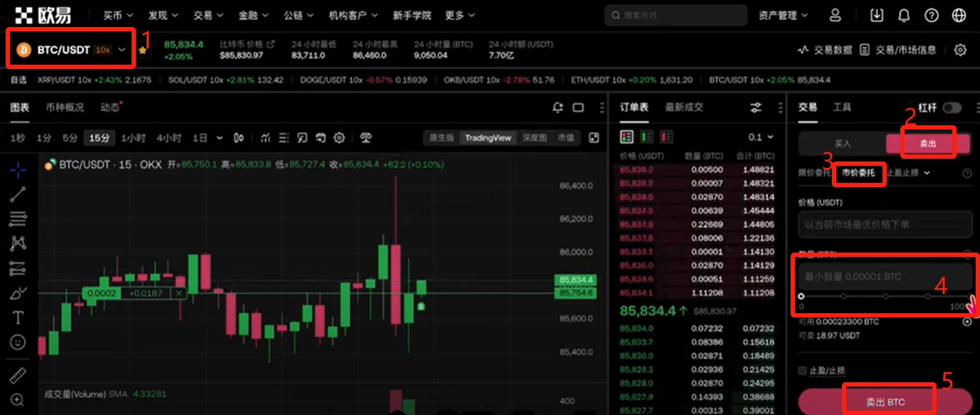Viewport: 980px width, 415px height.
Task: Open the chart indicators icon
Action: click(265, 137)
